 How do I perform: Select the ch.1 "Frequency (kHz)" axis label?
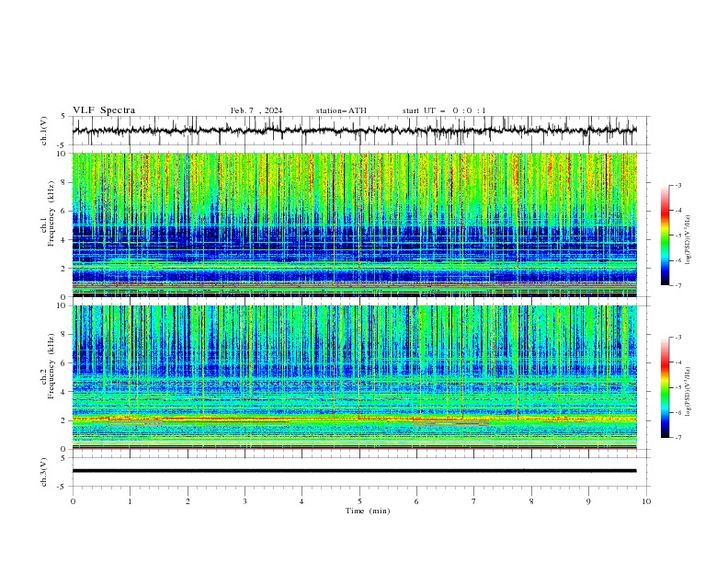coord(51,213)
